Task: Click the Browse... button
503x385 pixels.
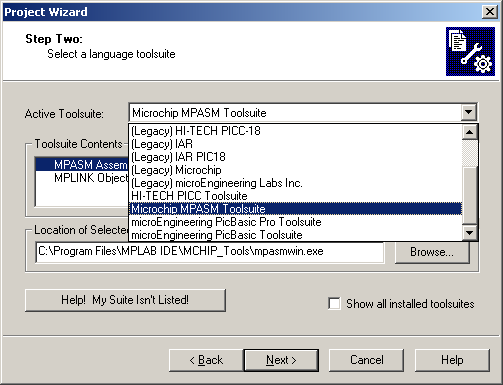Action: [432, 252]
